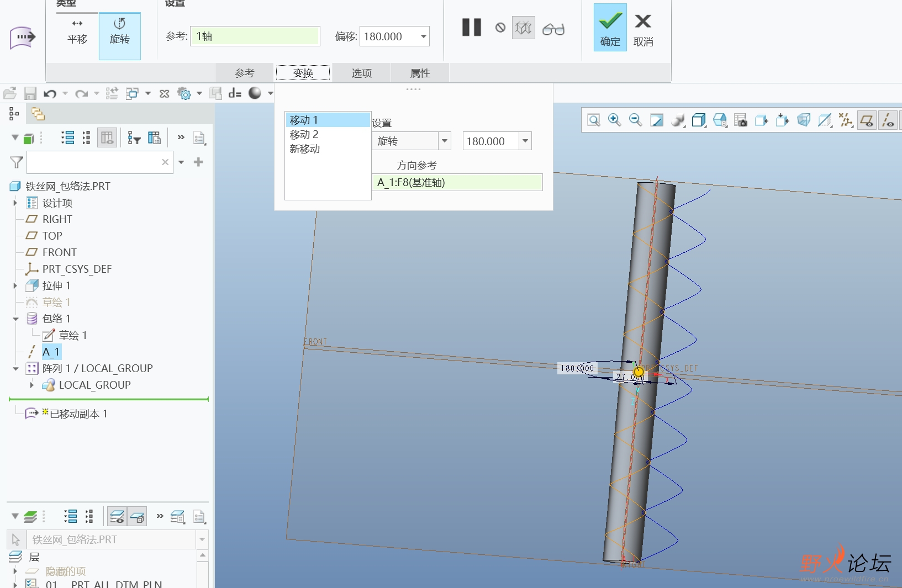Toggle the attached geometry preview icon
This screenshot has width=902, height=588.
[x=524, y=28]
